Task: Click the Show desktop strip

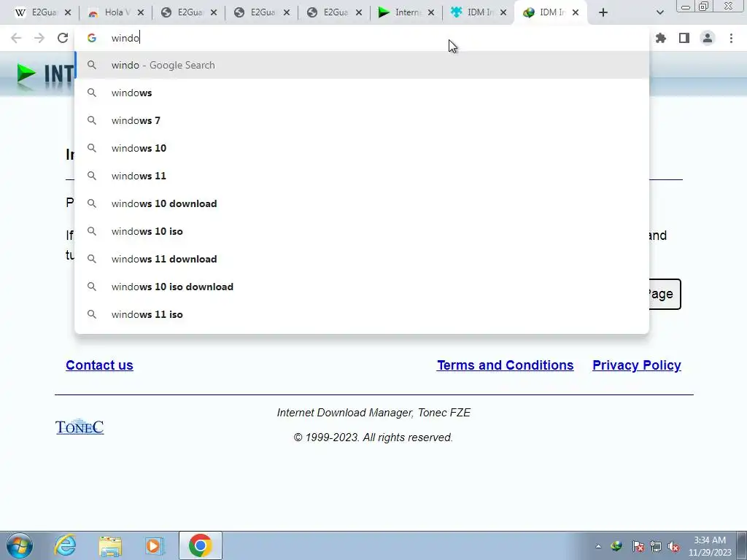Action: click(742, 545)
